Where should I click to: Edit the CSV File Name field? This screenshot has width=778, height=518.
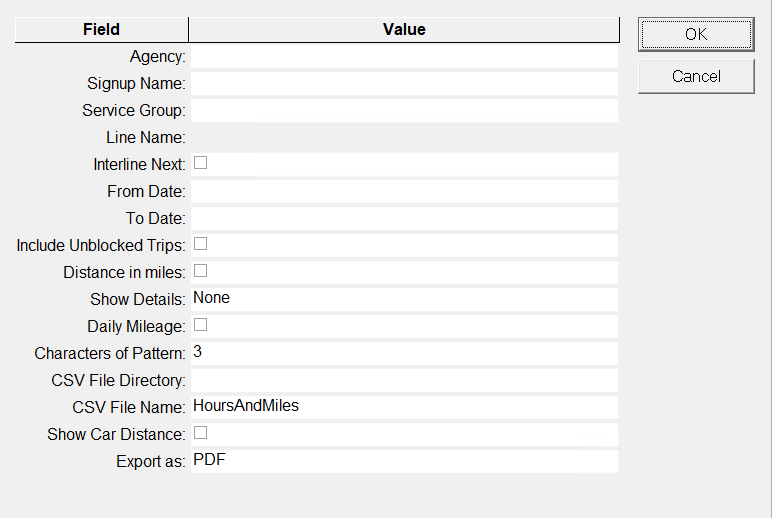404,406
